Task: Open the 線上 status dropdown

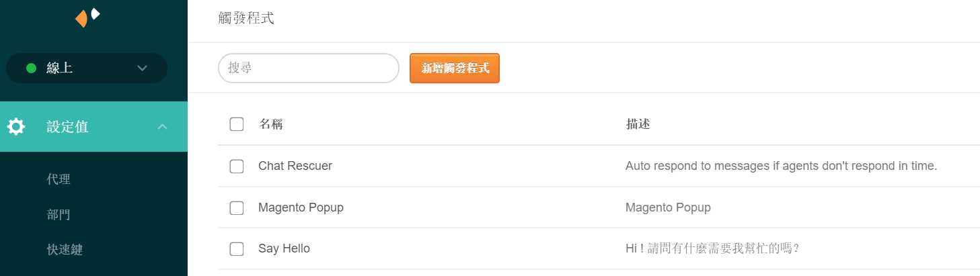Action: 141,68
